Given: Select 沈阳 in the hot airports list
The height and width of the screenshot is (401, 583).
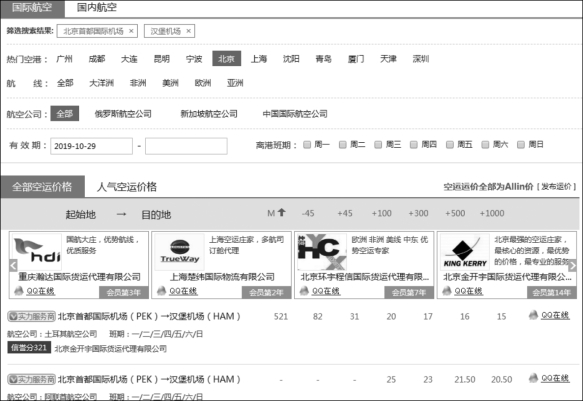Looking at the screenshot, I should 291,59.
